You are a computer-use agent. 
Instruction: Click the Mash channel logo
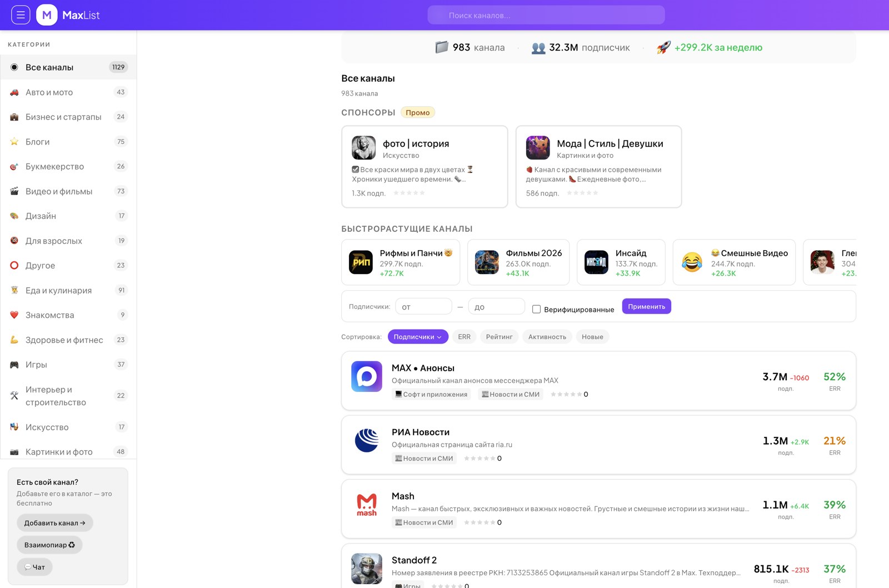(367, 505)
